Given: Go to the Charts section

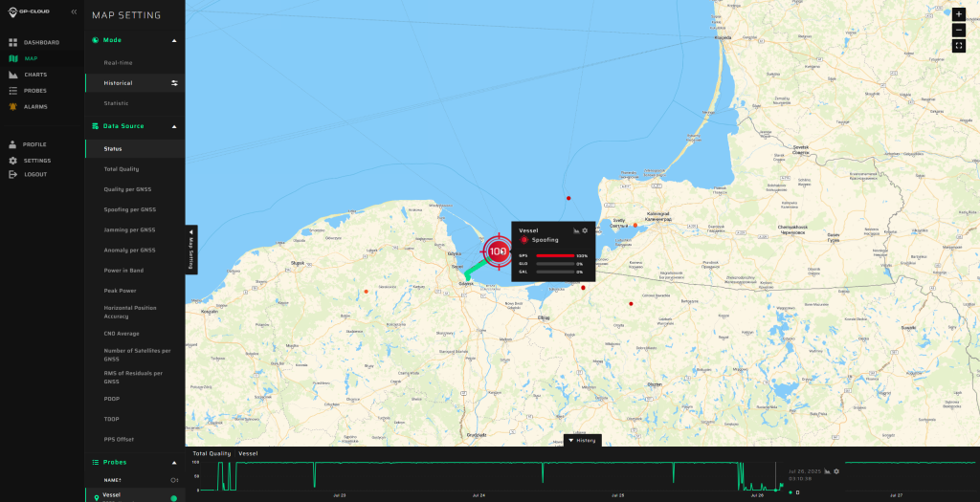Looking at the screenshot, I should (x=13, y=75).
